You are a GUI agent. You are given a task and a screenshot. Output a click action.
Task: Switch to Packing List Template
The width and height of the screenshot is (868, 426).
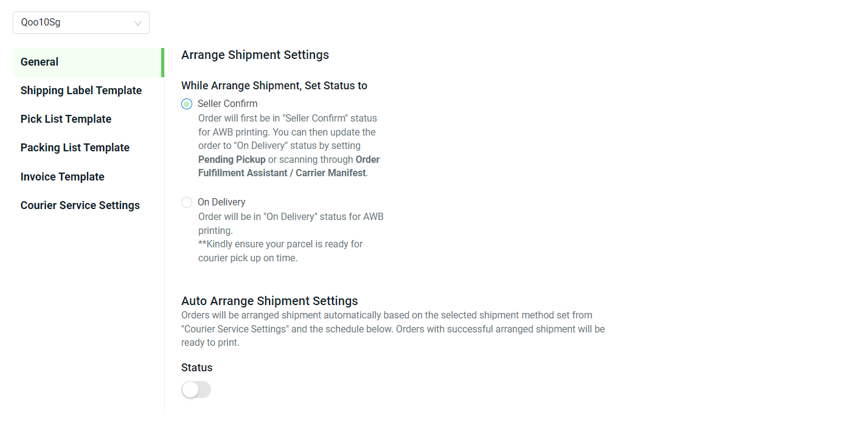tap(75, 148)
